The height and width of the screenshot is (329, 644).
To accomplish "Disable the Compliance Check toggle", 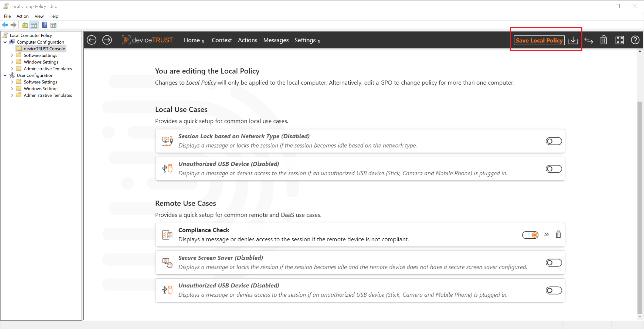I will 530,235.
